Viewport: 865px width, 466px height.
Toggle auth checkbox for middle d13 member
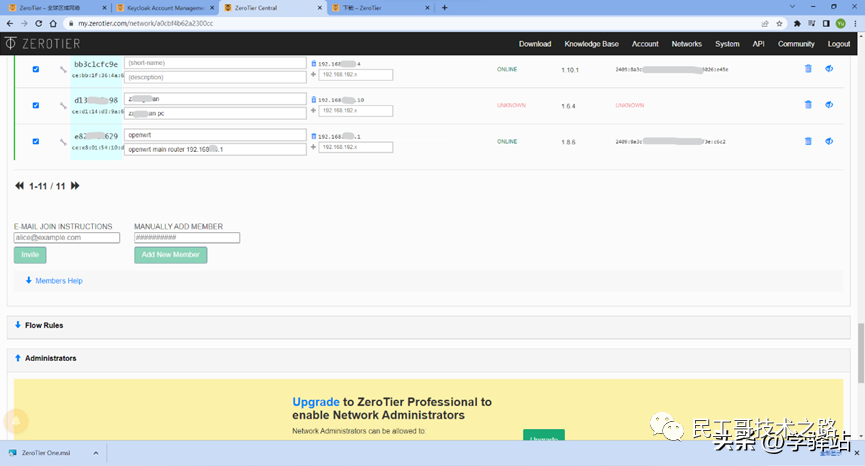[36, 105]
